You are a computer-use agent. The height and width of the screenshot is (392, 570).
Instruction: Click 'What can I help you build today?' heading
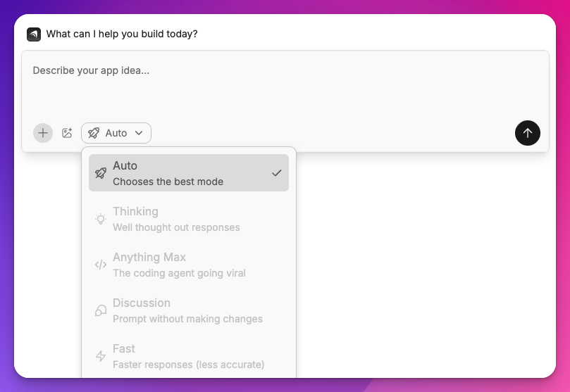coord(122,34)
